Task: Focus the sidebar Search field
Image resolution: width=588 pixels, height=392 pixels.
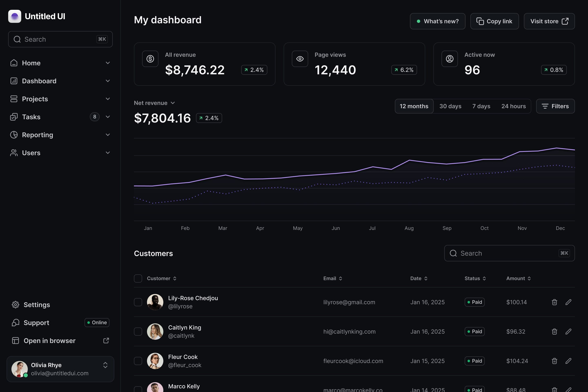Action: coord(60,39)
